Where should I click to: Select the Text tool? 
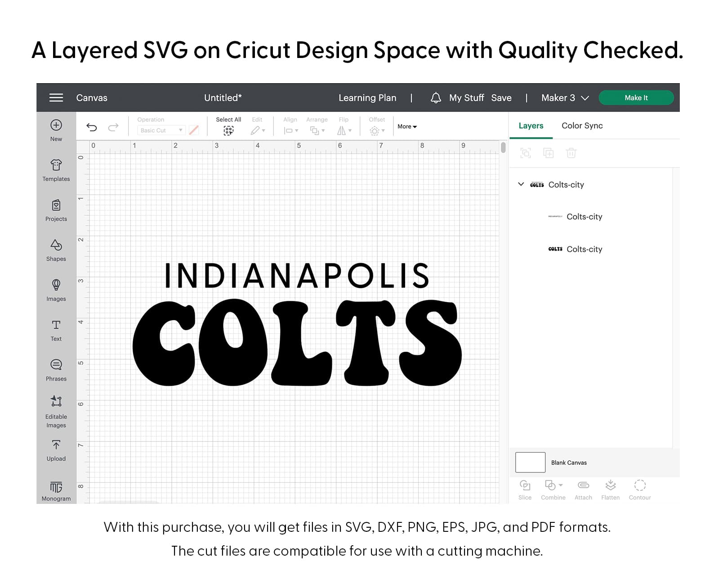pos(56,330)
